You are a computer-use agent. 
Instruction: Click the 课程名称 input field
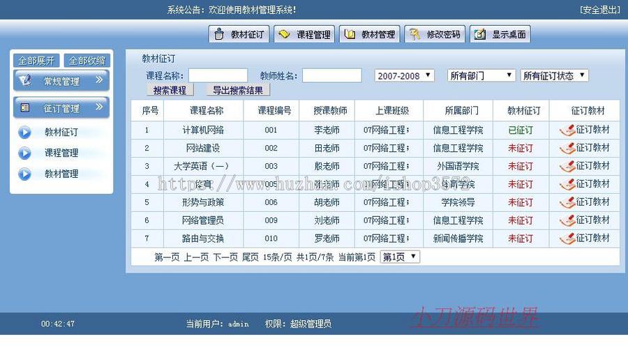[x=218, y=75]
